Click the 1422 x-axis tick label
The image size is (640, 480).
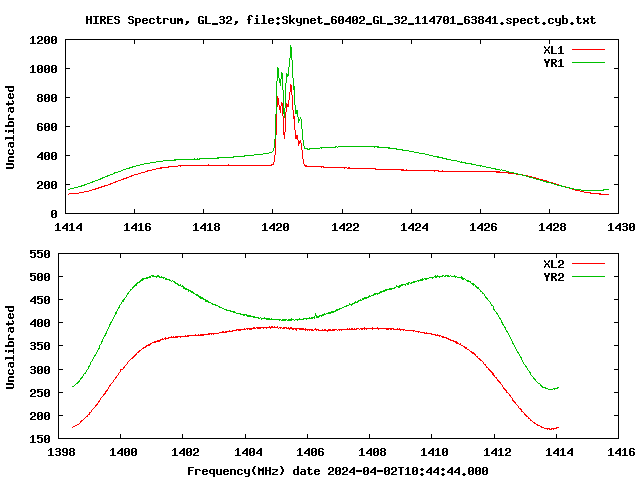345,227
